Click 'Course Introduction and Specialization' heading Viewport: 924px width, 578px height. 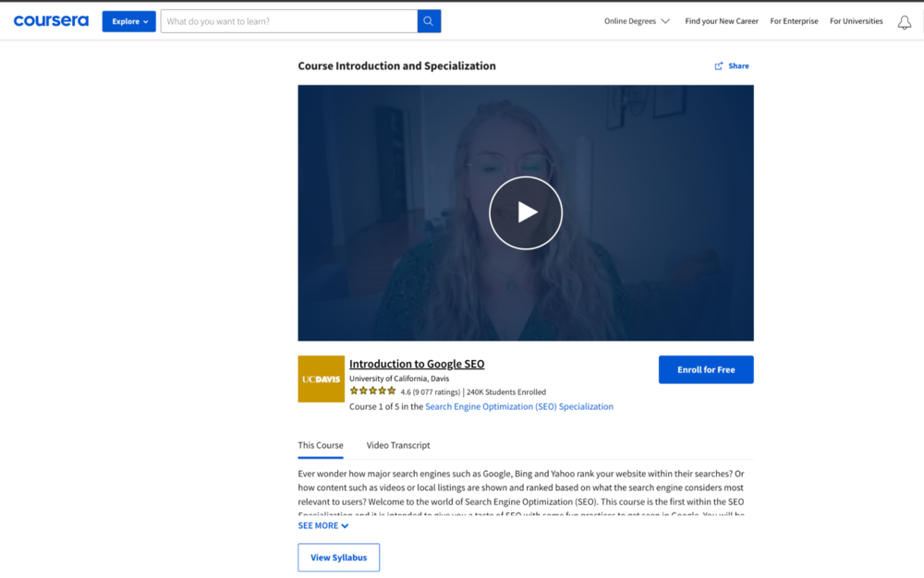tap(396, 66)
